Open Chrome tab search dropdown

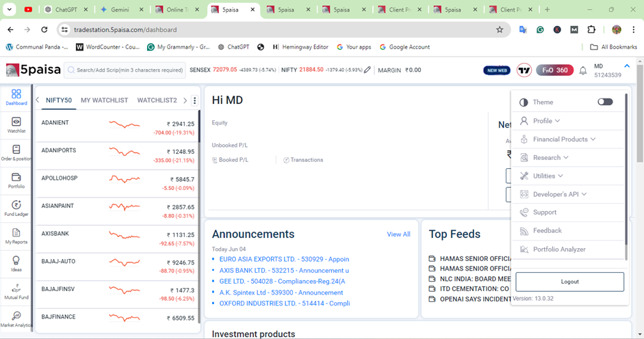pyautogui.click(x=9, y=10)
